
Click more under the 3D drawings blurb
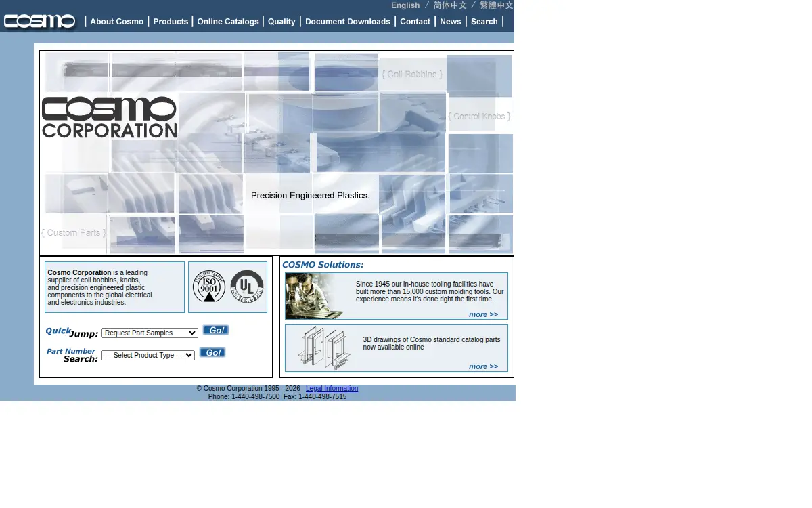point(483,366)
